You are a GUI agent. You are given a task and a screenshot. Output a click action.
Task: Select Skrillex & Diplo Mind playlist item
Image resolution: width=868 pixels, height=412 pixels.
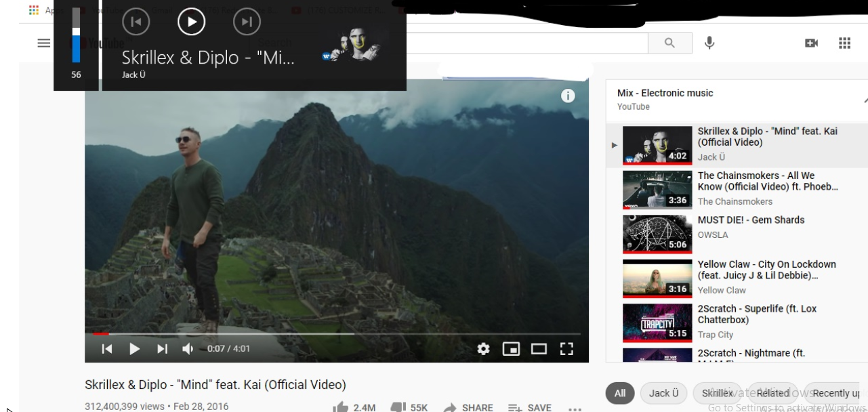pos(737,145)
